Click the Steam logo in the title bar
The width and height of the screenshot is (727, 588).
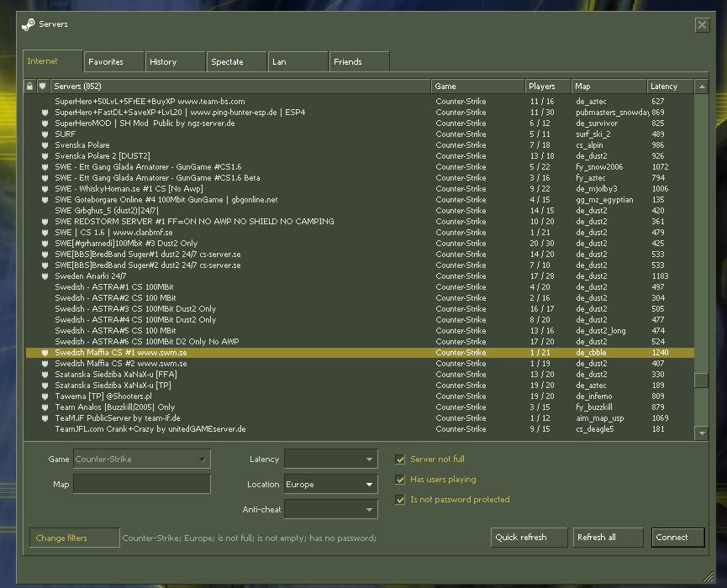click(x=29, y=24)
